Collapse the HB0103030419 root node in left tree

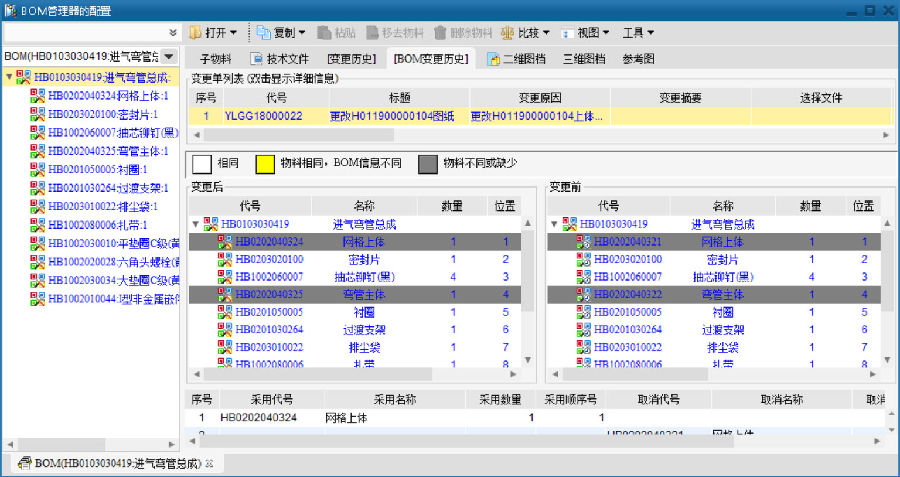pos(9,76)
